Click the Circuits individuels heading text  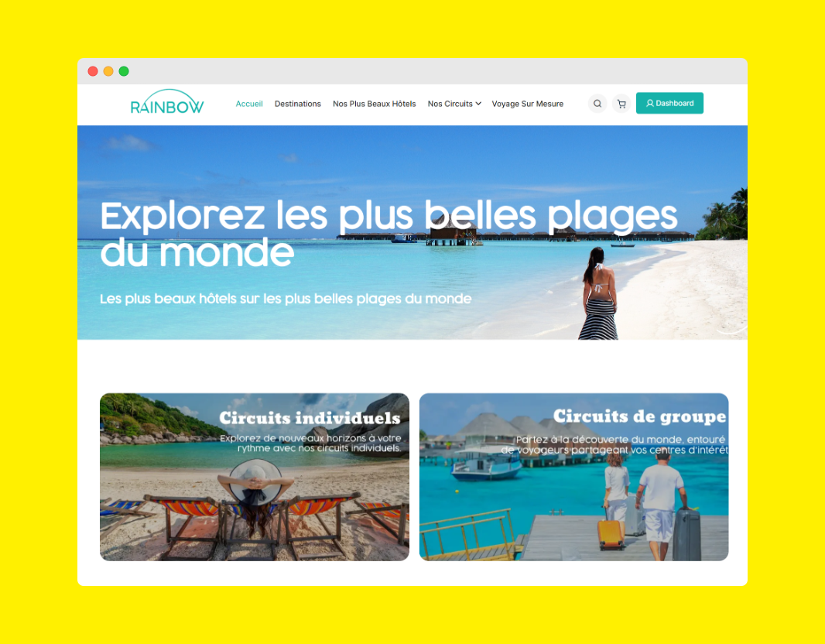click(310, 418)
